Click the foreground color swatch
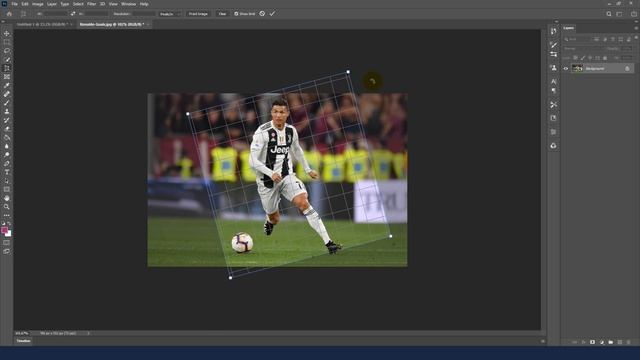This screenshot has width=640, height=360. pos(4,230)
